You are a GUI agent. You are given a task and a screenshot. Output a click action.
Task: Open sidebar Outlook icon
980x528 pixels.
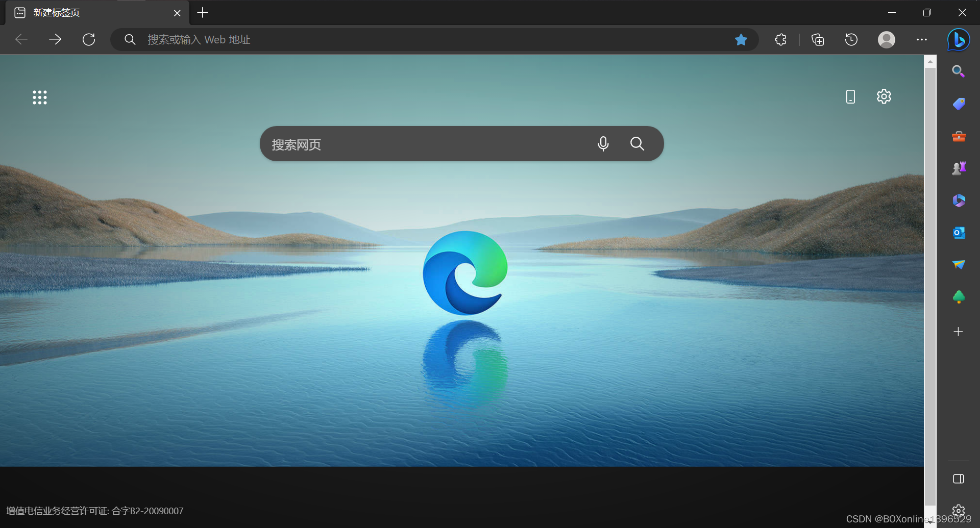point(959,233)
